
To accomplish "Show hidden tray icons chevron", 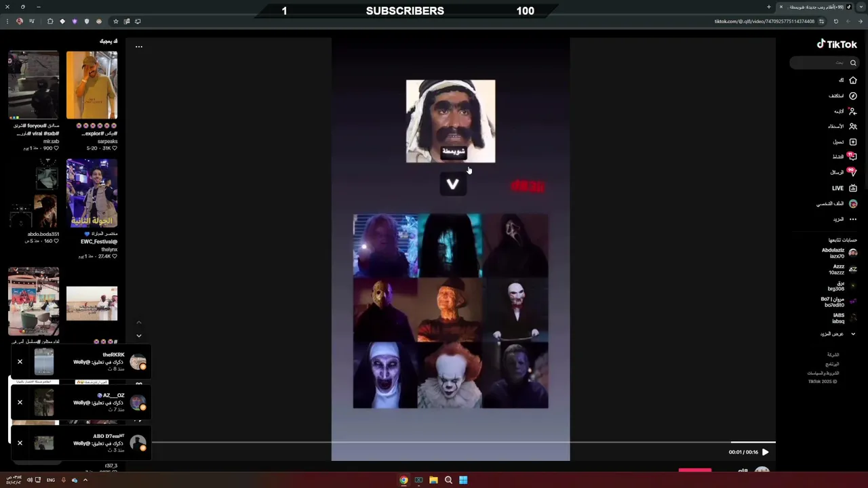I will pyautogui.click(x=85, y=480).
